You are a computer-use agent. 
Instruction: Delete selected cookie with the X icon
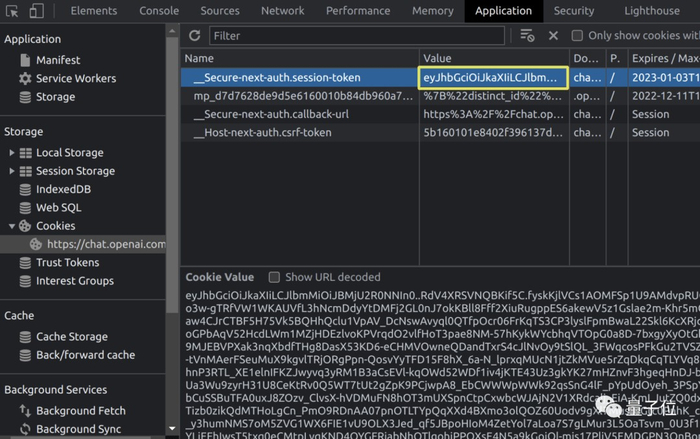click(x=553, y=36)
